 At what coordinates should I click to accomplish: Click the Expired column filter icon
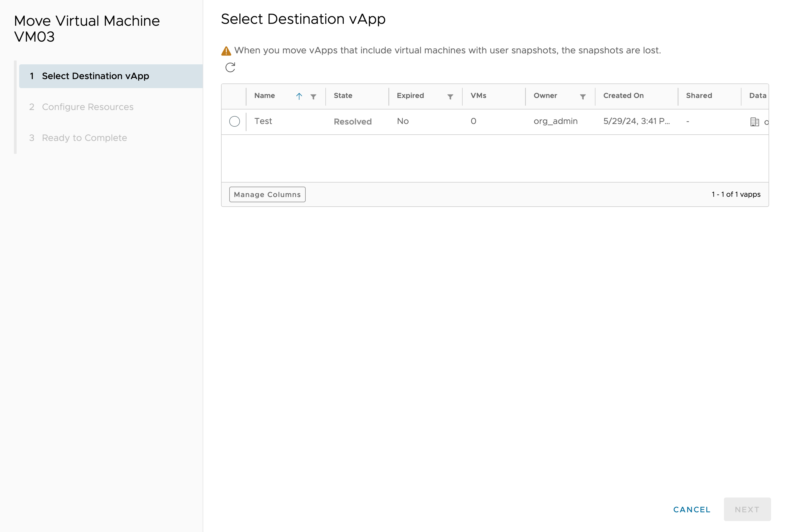451,96
